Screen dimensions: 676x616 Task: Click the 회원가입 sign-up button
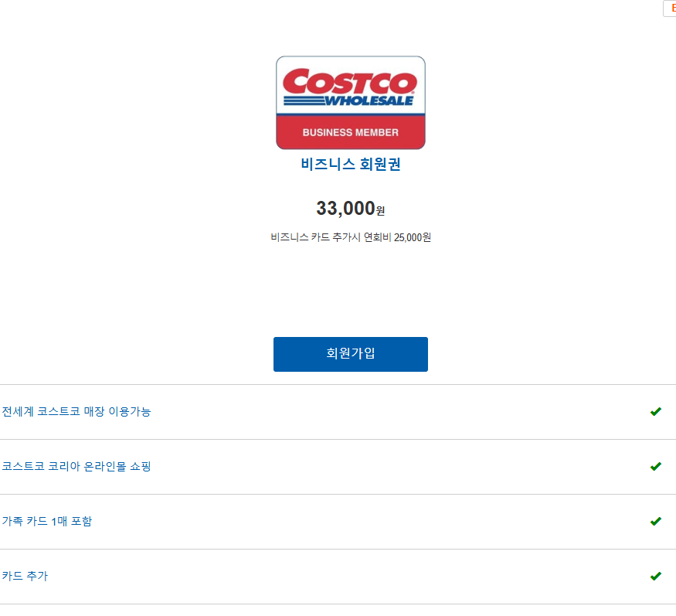click(351, 354)
